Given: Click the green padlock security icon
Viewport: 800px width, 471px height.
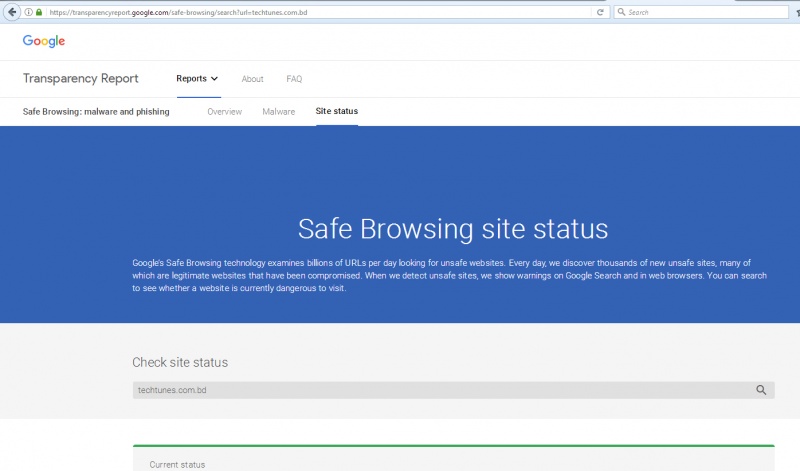Looking at the screenshot, I should 39,12.
